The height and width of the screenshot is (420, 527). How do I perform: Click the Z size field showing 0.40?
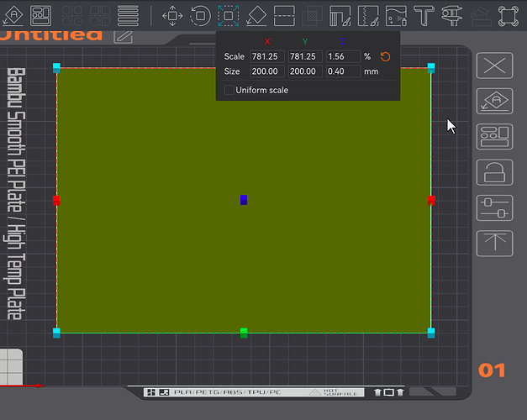point(343,71)
